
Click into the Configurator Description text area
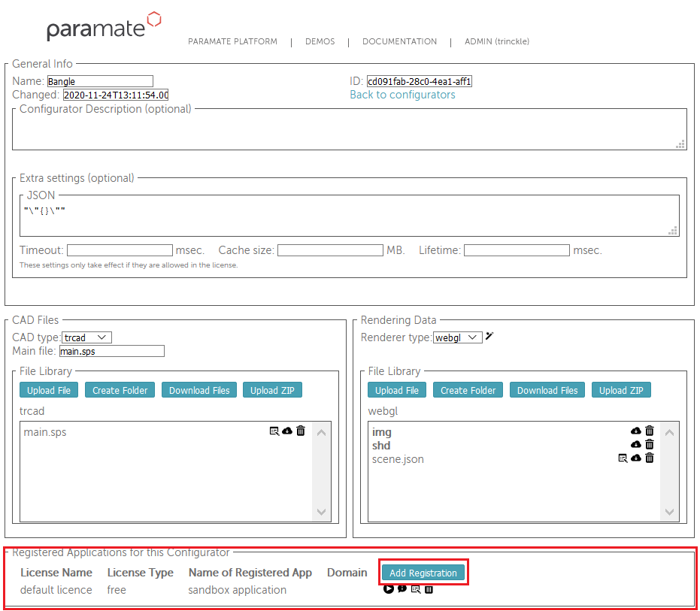coord(349,130)
